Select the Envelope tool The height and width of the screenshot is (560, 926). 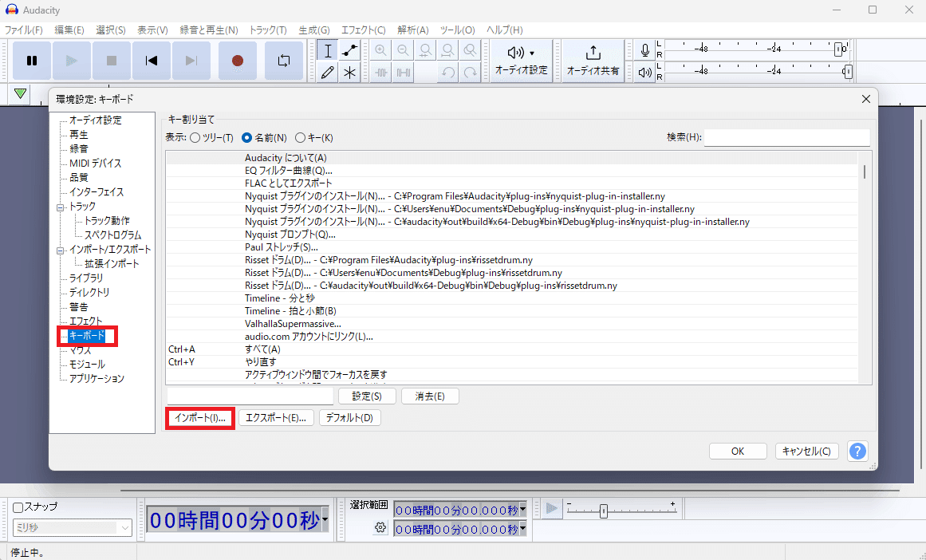[349, 51]
